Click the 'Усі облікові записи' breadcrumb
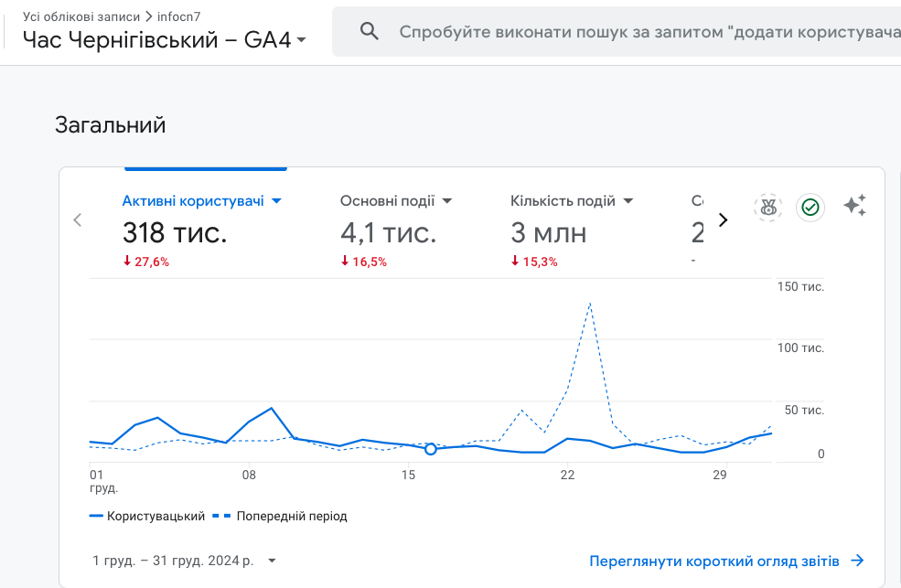Screen dimensions: 901x588 (81, 16)
